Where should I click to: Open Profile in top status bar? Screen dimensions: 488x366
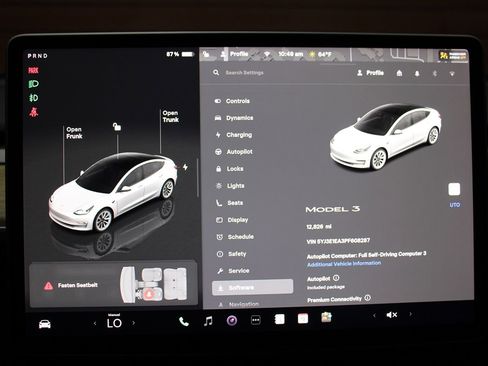coord(235,54)
